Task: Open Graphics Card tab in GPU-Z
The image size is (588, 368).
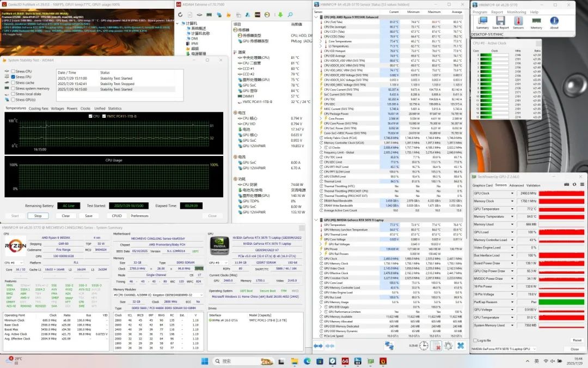Action: [x=482, y=185]
